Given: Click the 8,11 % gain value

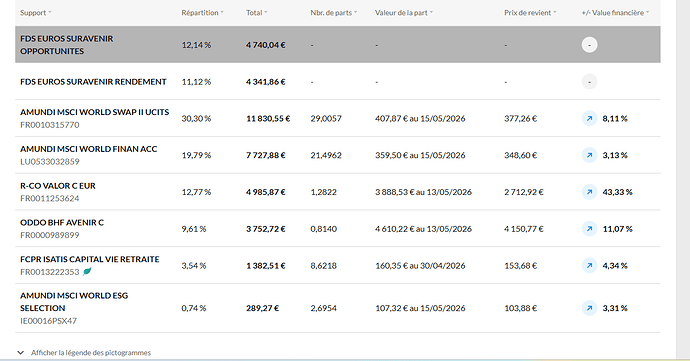Looking at the screenshot, I should [615, 118].
